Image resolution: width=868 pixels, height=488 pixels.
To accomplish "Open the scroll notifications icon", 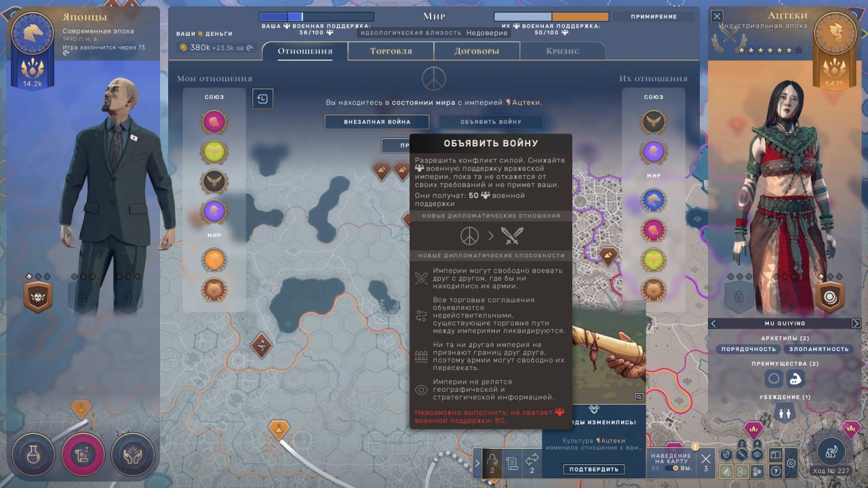I will [x=513, y=462].
